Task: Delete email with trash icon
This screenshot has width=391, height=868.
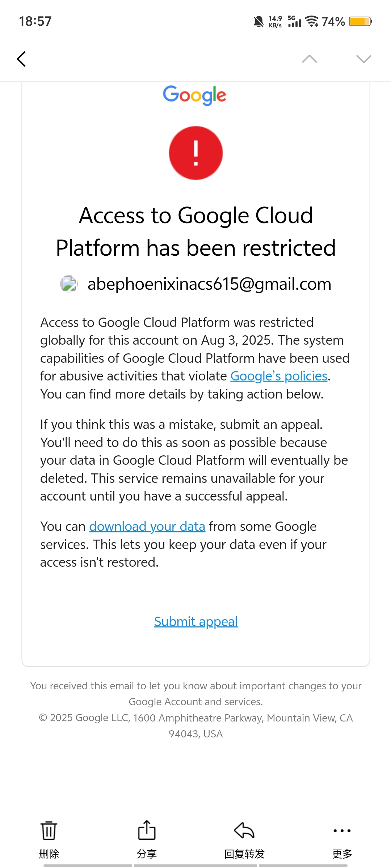Action: pyautogui.click(x=49, y=830)
